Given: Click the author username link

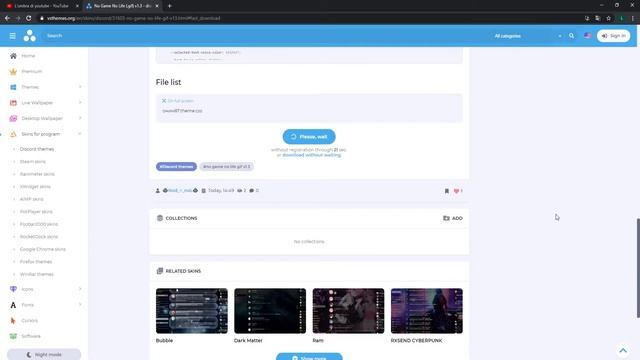Looking at the screenshot, I should (180, 191).
